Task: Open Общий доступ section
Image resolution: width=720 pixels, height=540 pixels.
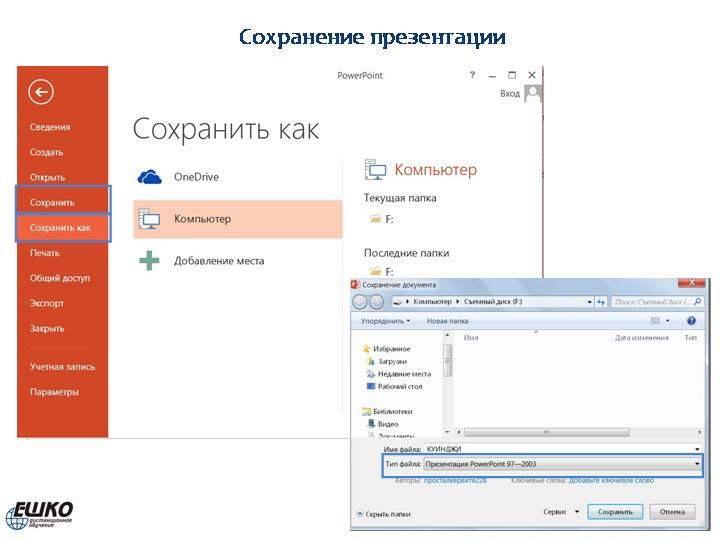Action: (x=60, y=278)
